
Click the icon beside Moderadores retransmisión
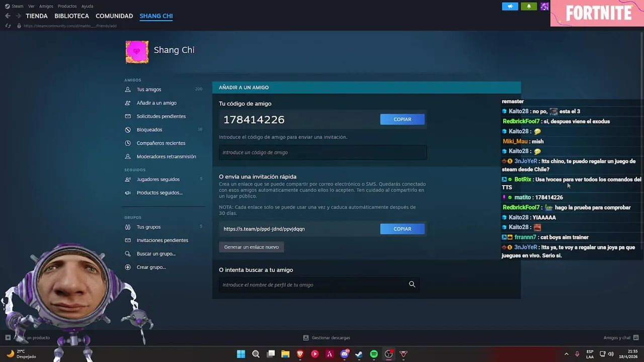[128, 156]
